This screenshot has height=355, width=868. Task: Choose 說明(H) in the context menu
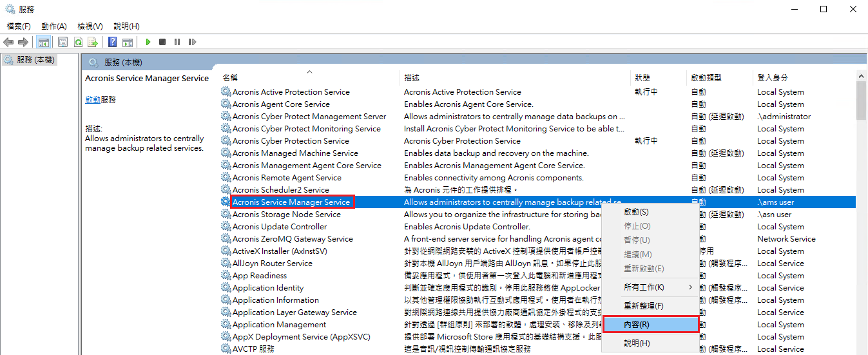[650, 343]
